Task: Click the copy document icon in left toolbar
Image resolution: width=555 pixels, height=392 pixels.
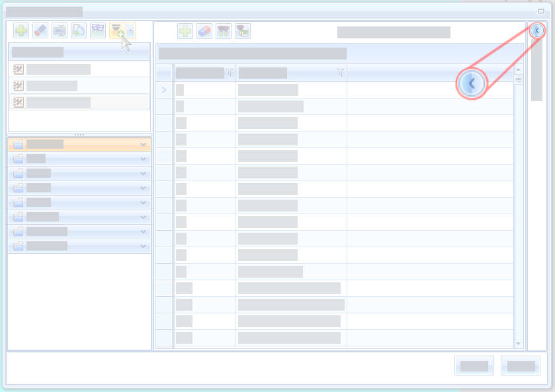Action: [x=79, y=30]
